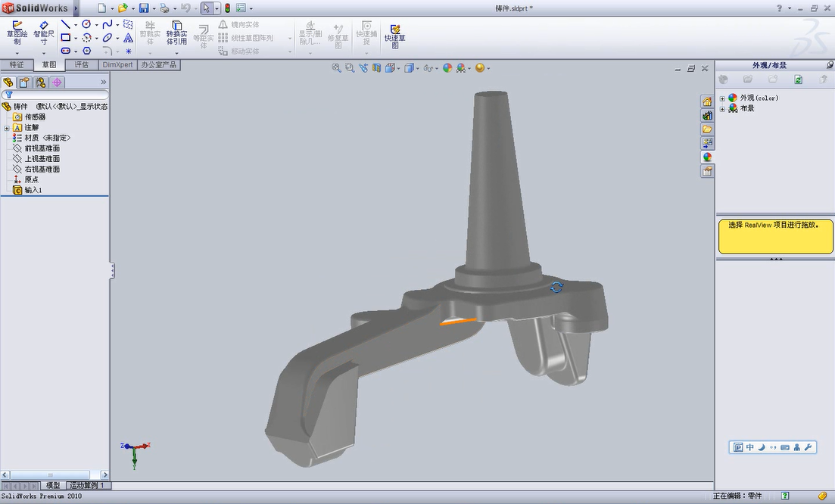Switch to the 草图 tab
The height and width of the screenshot is (504, 835).
(49, 65)
